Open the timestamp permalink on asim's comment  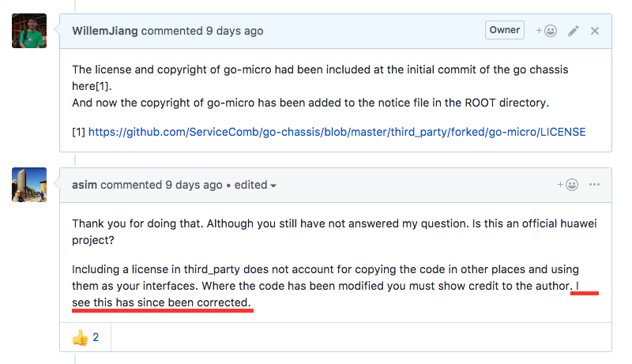coord(194,185)
